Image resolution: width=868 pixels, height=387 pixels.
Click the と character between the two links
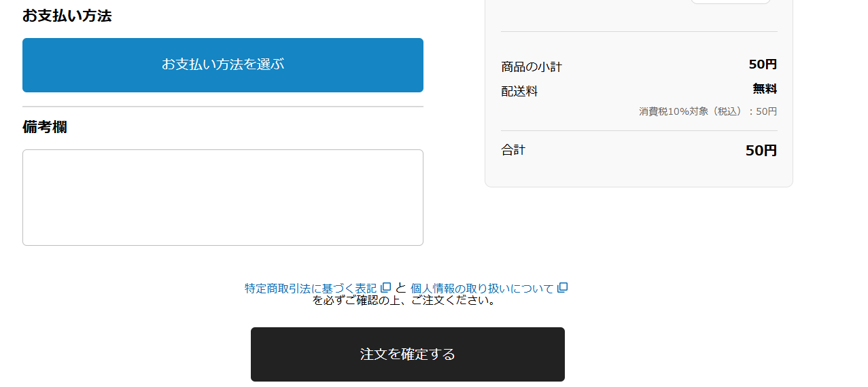pyautogui.click(x=401, y=288)
